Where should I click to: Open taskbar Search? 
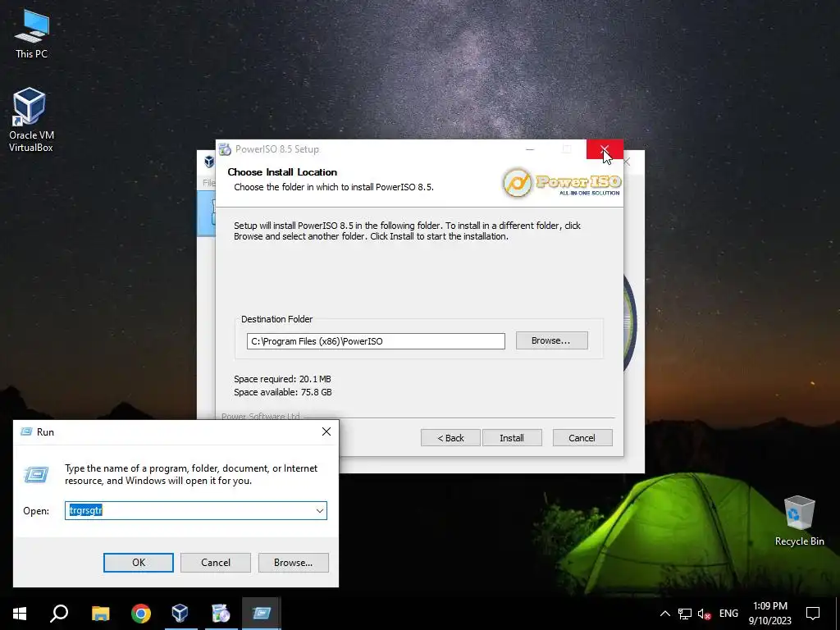click(x=59, y=614)
